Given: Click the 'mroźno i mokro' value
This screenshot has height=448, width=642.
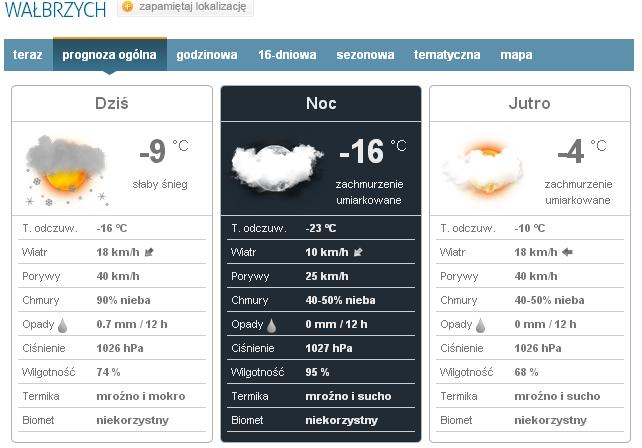Looking at the screenshot, I should pos(141,396).
